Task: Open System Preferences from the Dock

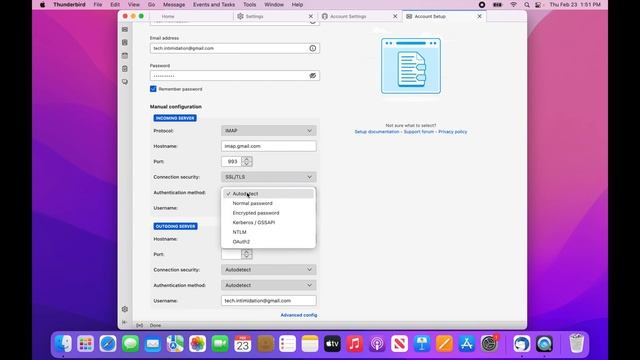Action: [x=489, y=344]
